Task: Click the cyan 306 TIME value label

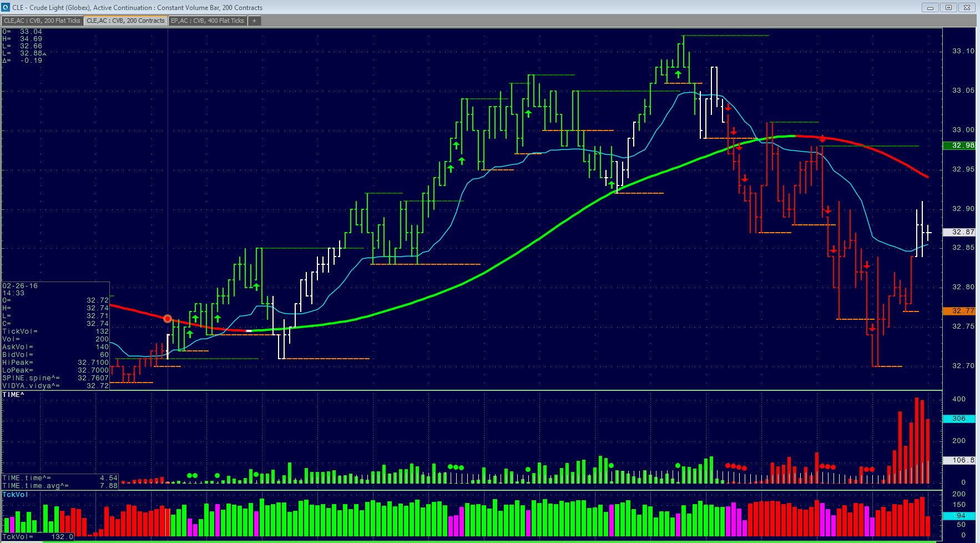Action: pos(959,419)
